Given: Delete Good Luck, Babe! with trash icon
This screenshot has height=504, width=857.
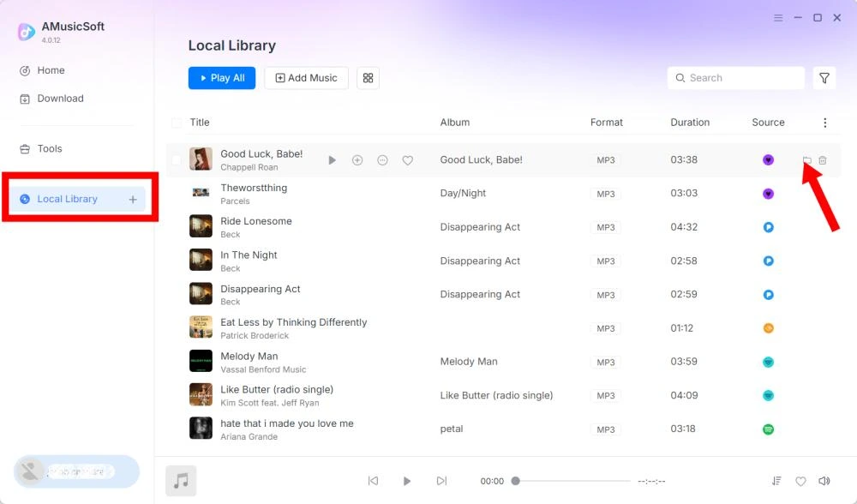Looking at the screenshot, I should click(x=823, y=160).
